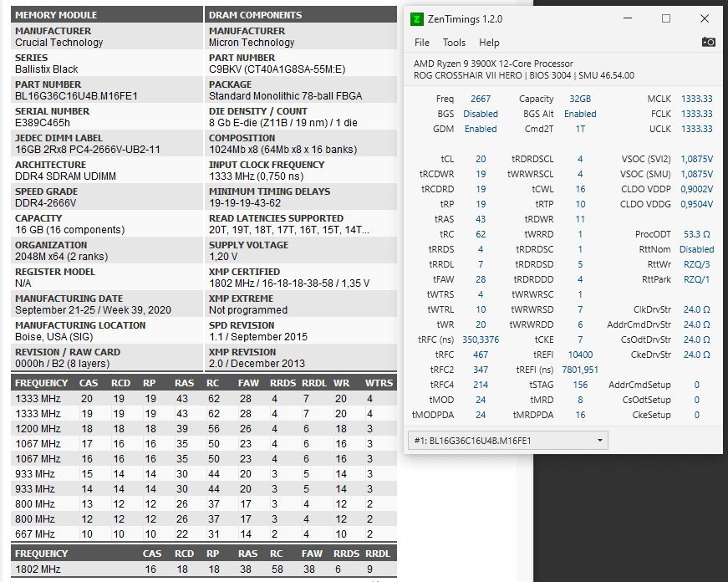The width and height of the screenshot is (728, 582).
Task: Click the XMP revision 2.0 / December 2013
Action: point(257,364)
